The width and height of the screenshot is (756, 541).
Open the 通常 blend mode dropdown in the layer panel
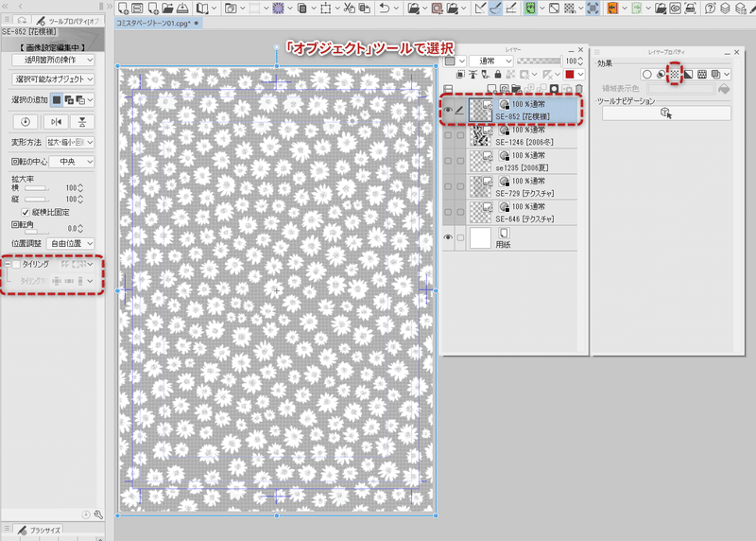490,61
